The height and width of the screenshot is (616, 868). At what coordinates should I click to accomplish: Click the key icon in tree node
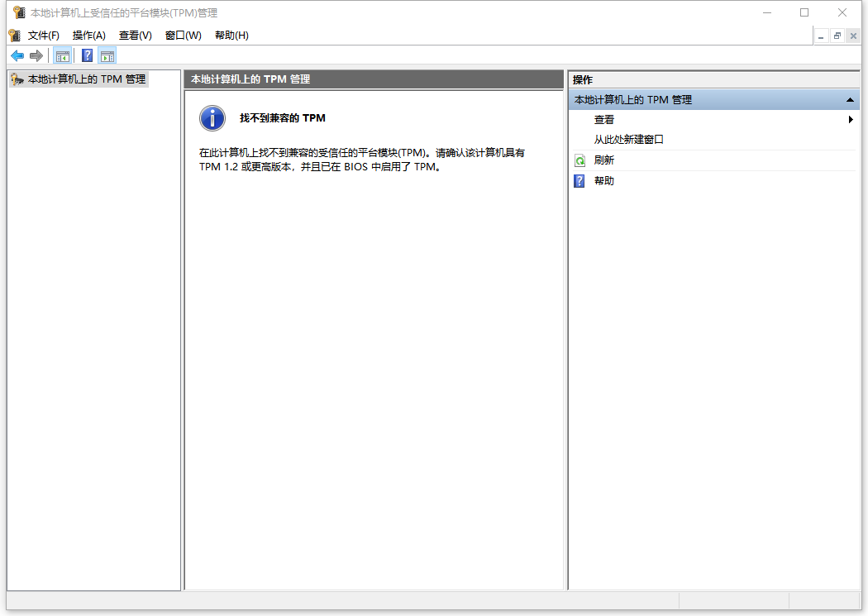click(x=17, y=79)
